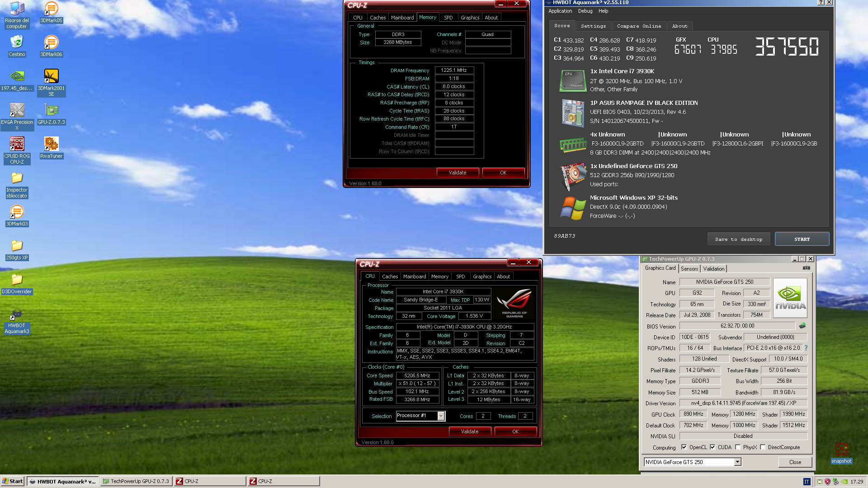Click the GPU-Z BIOS Version field
The image size is (868, 488).
point(737,325)
